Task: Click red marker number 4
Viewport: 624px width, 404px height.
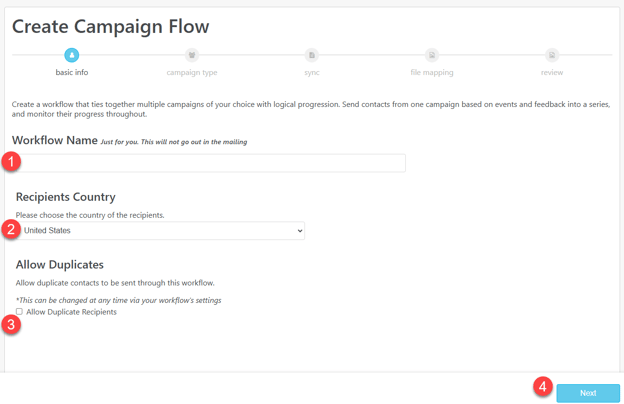Action: coord(543,386)
